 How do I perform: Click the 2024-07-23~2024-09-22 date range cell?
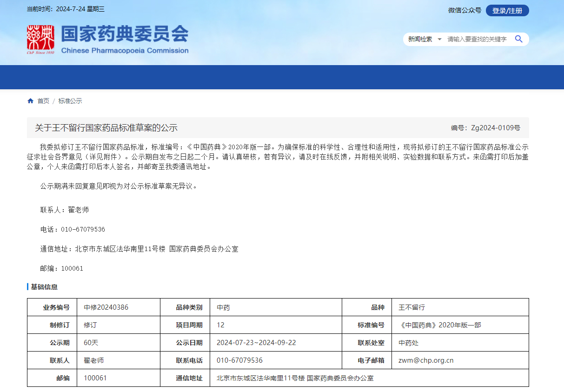pos(256,343)
